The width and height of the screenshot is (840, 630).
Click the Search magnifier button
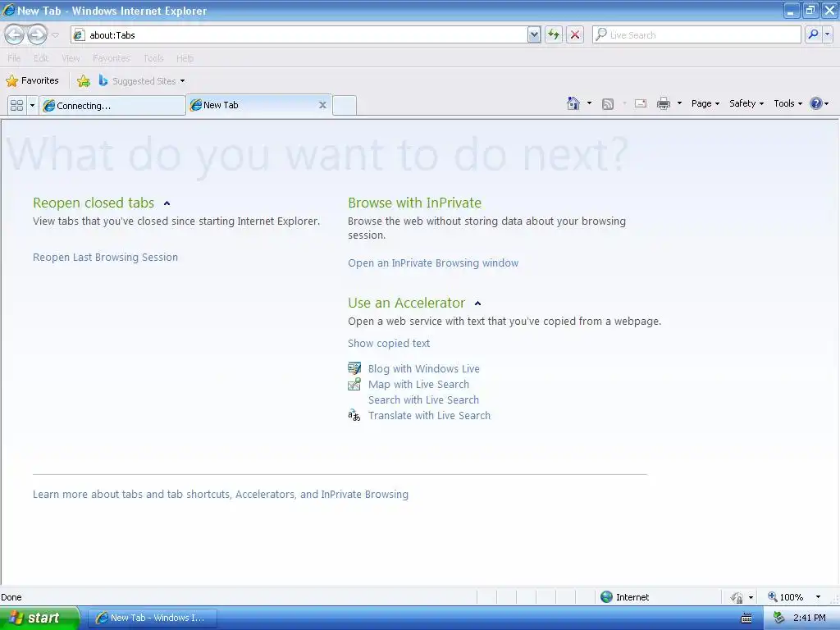(813, 34)
